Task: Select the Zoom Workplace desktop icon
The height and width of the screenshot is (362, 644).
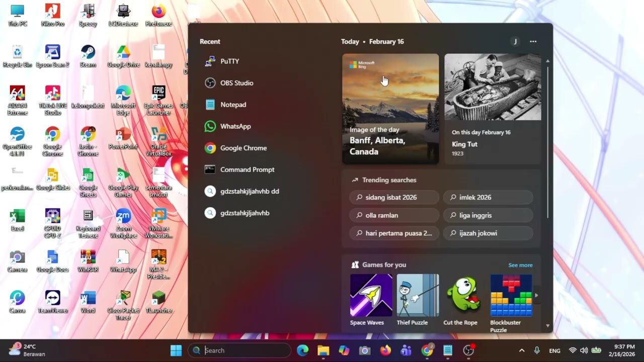Action: [x=123, y=224]
